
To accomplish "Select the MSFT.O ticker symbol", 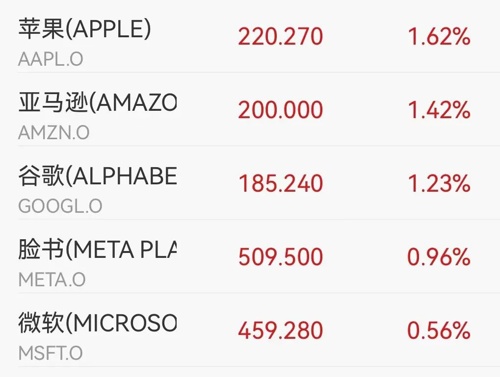I will 50,353.
